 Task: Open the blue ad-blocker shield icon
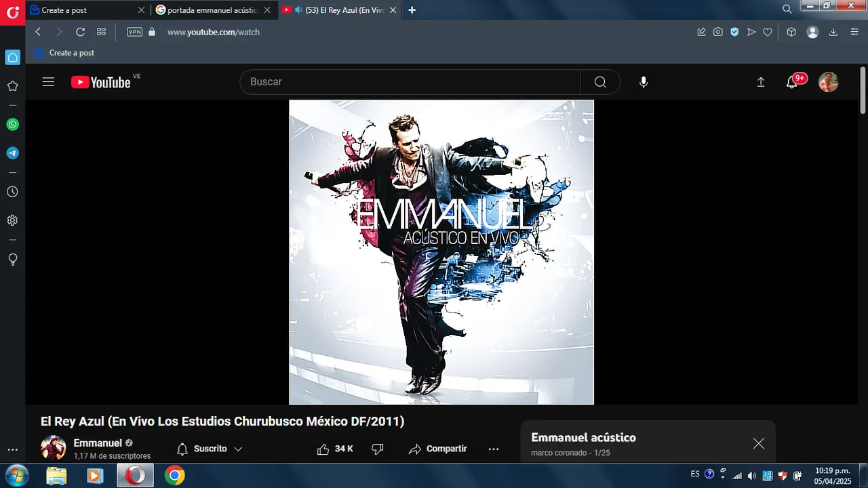pyautogui.click(x=734, y=32)
